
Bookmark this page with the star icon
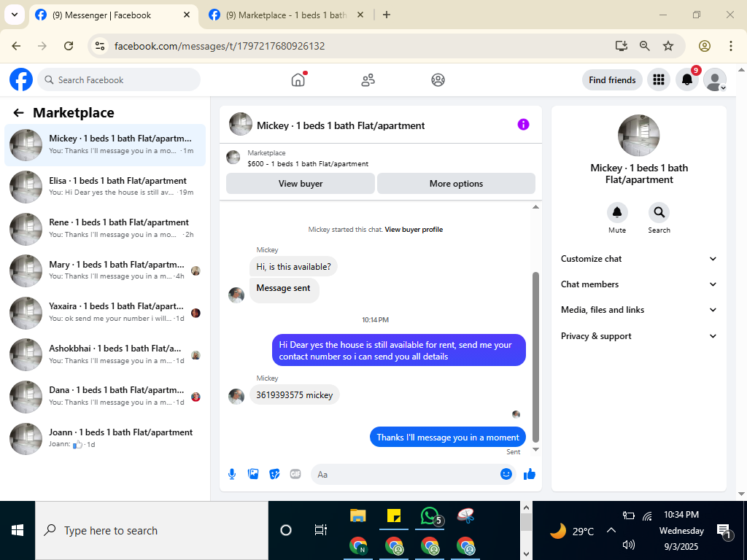(668, 46)
